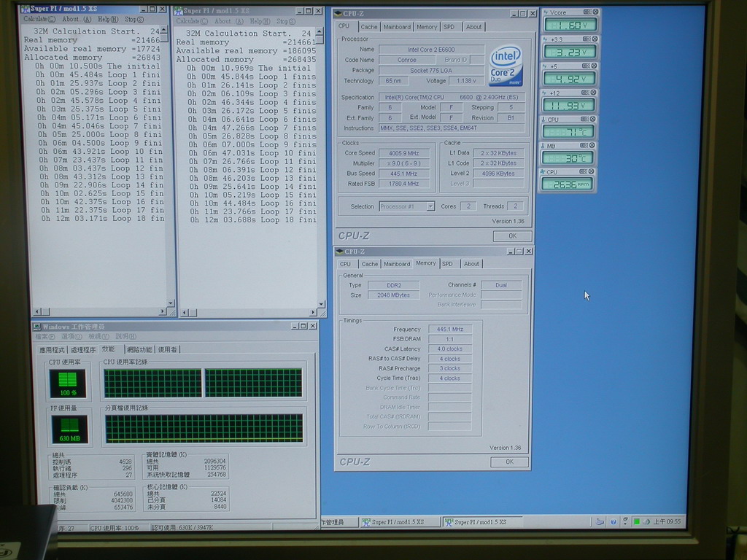This screenshot has width=747, height=560.
Task: Click the Bus Speed 445.1 MHz field
Action: [x=404, y=174]
